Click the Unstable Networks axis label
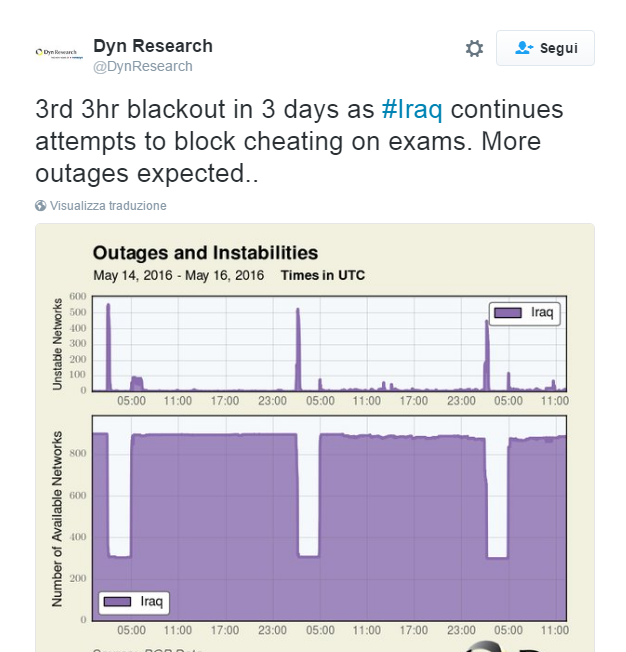Image resolution: width=626 pixels, height=652 pixels. tap(56, 343)
